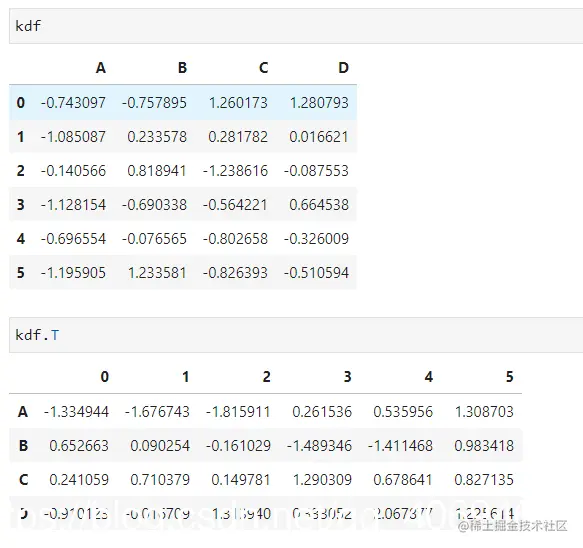Click value -1.334944 in row A

(x=76, y=412)
